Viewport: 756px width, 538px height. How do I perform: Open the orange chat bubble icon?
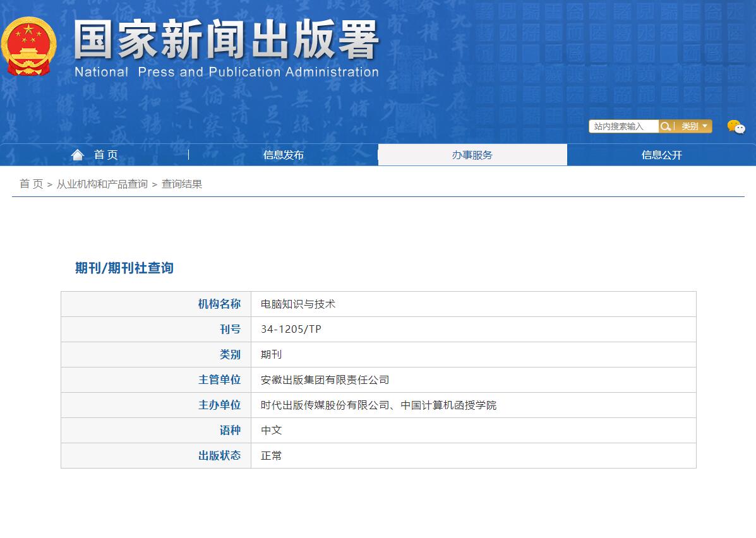click(x=732, y=125)
